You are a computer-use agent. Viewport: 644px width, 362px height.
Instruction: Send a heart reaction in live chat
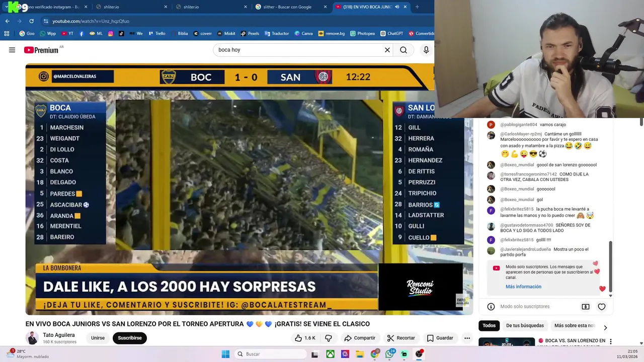pyautogui.click(x=602, y=307)
